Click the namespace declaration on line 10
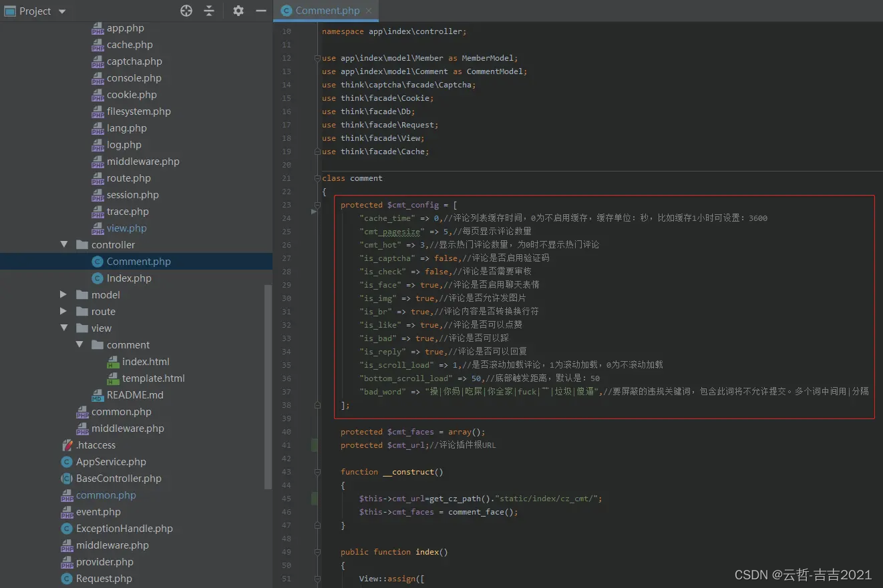This screenshot has width=883, height=588. [x=394, y=31]
